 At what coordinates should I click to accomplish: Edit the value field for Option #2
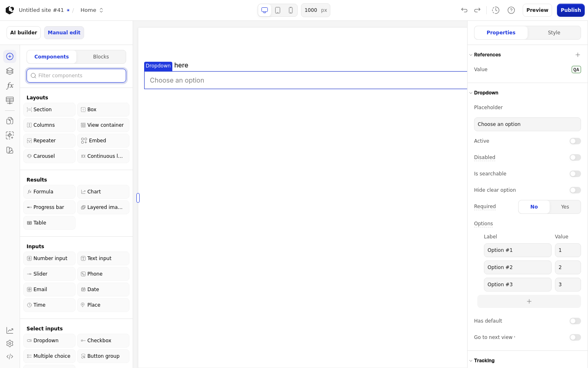tap(568, 267)
